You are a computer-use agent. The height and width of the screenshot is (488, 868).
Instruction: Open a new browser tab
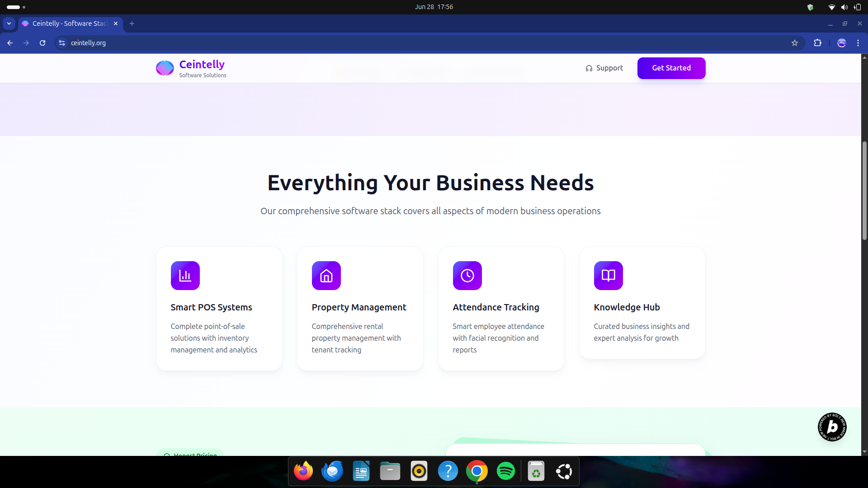[132, 23]
